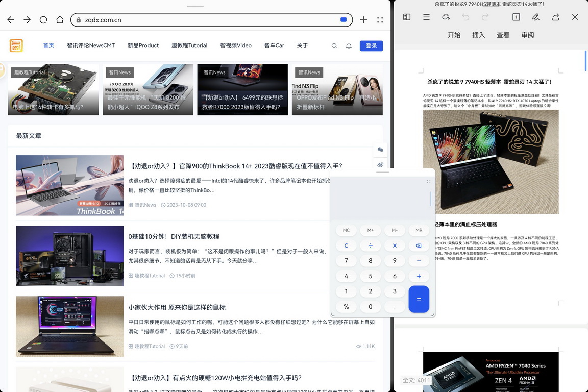Click the zqdx.com.cn address bar
Screen dimensions: 588x392
coord(211,20)
